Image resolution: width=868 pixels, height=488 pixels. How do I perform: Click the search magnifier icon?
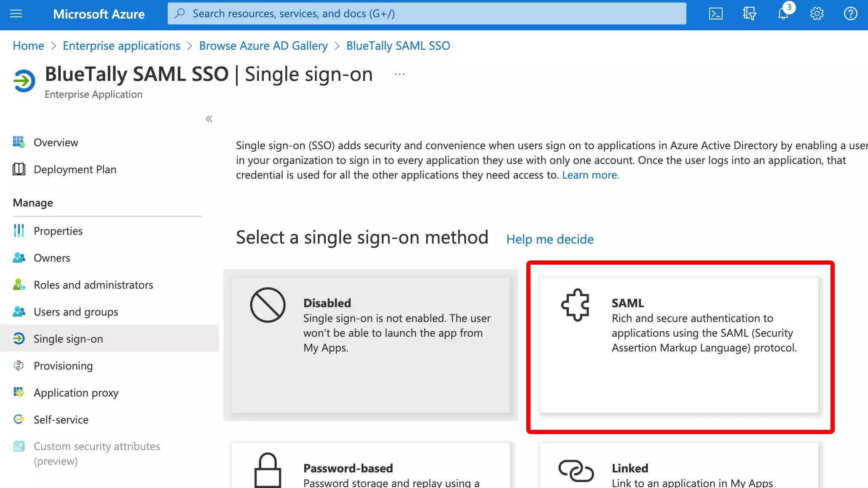click(180, 13)
